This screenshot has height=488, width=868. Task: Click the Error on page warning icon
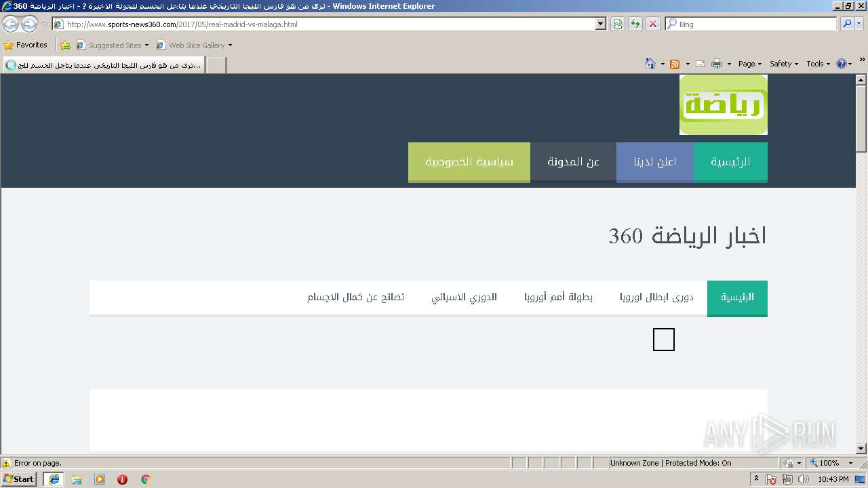click(x=7, y=463)
